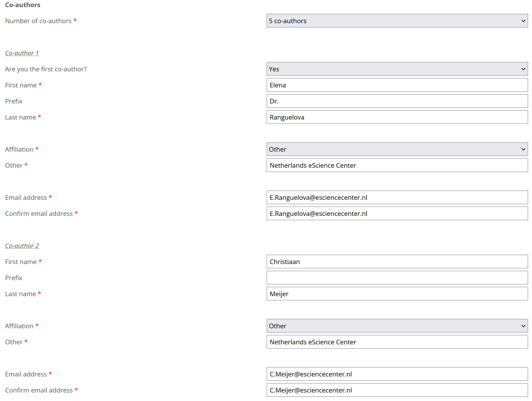Click the empty Prefix field for Co-author 2

[x=397, y=278]
